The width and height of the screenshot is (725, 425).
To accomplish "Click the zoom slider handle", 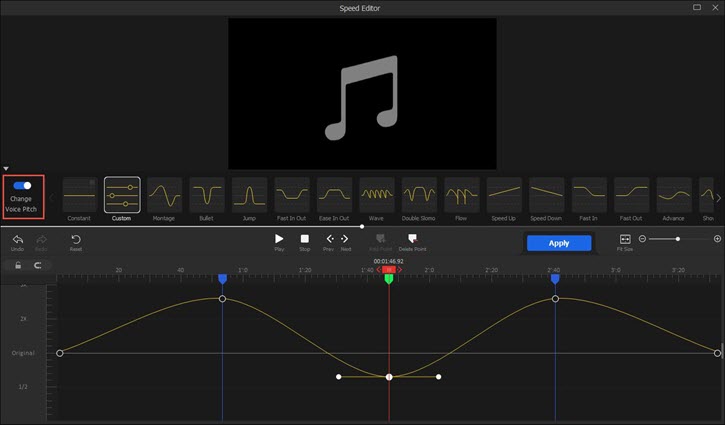I will pyautogui.click(x=678, y=239).
